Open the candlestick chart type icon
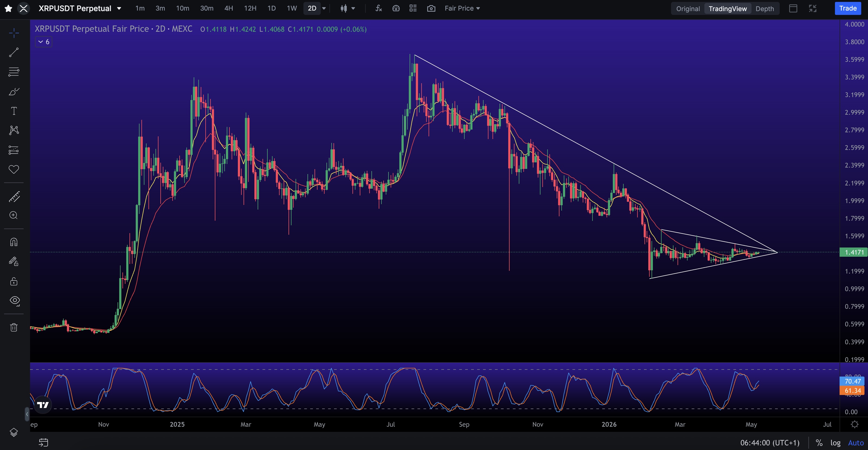 [344, 8]
